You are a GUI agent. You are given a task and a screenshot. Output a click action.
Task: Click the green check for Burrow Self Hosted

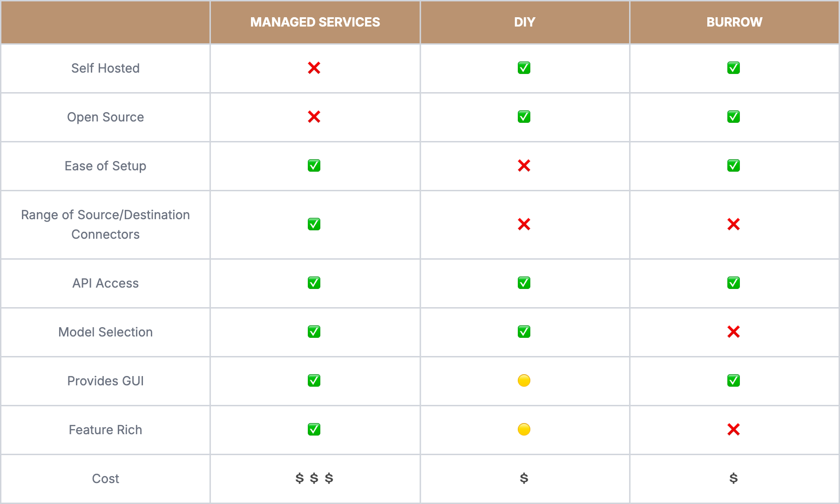point(733,68)
